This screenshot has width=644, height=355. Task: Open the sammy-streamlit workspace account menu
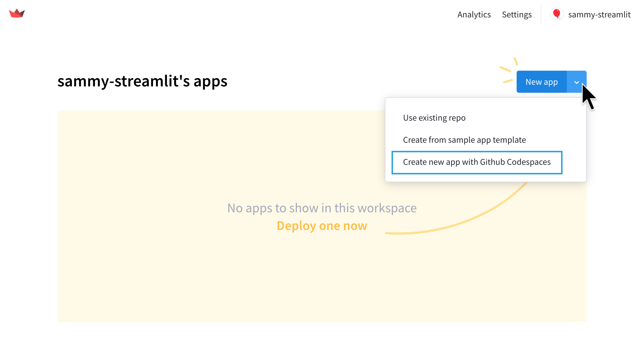click(x=599, y=14)
